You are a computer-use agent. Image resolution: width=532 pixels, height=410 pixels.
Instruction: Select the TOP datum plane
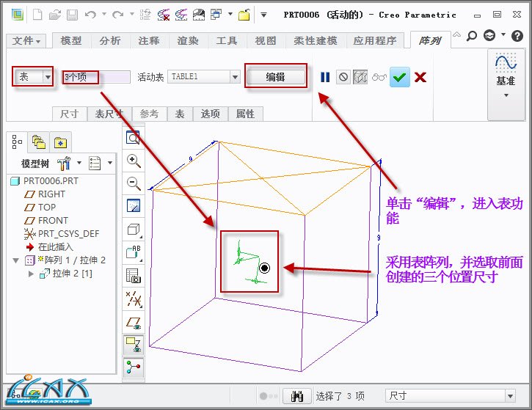click(x=47, y=208)
